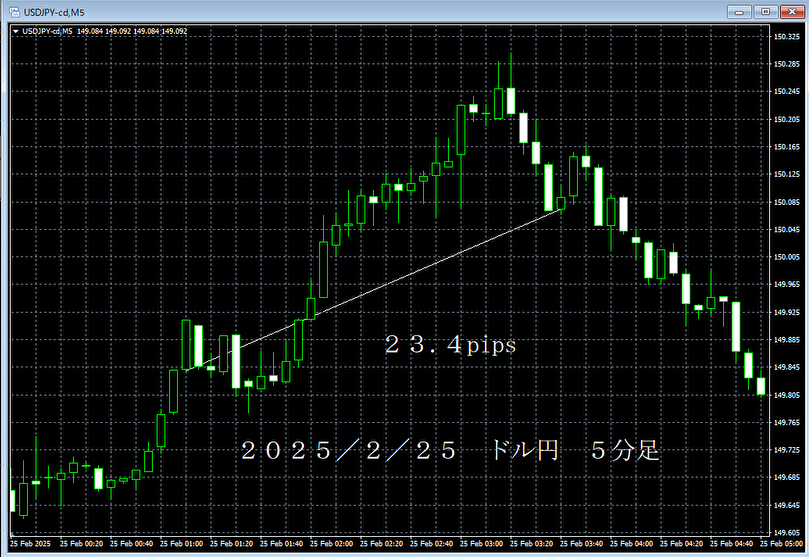Image resolution: width=809 pixels, height=557 pixels.
Task: Select the "23.4pips" text label
Action: tap(450, 345)
